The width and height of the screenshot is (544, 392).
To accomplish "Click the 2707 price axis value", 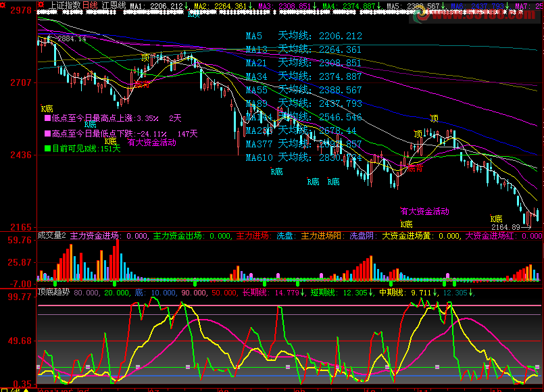I will tap(21, 82).
